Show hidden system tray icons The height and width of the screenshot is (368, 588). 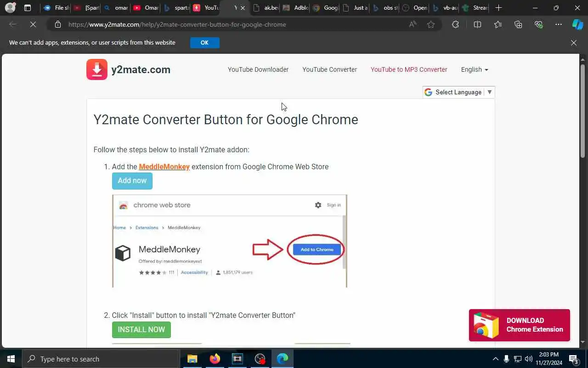[495, 359]
